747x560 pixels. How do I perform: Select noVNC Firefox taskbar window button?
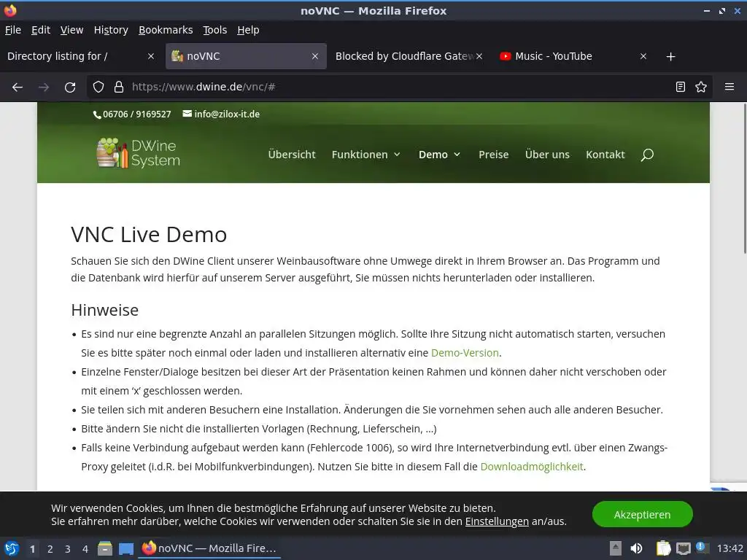coord(209,548)
